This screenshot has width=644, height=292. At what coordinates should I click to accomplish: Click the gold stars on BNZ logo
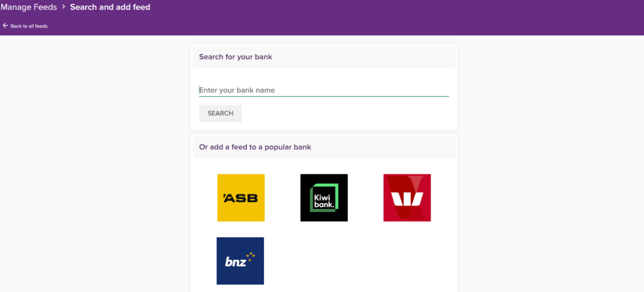pos(251,257)
